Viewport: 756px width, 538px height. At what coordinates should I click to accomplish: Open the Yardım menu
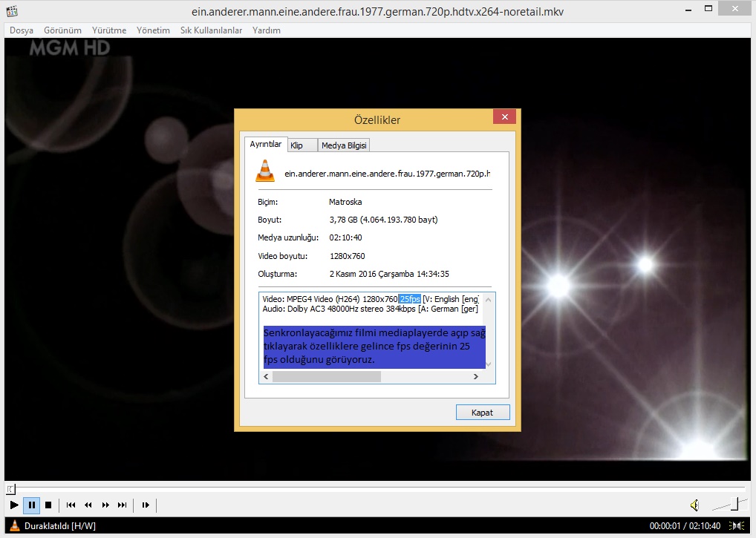pos(266,30)
